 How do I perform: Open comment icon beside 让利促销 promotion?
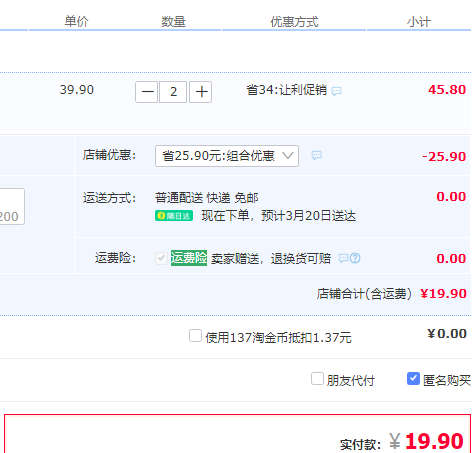coord(337,91)
